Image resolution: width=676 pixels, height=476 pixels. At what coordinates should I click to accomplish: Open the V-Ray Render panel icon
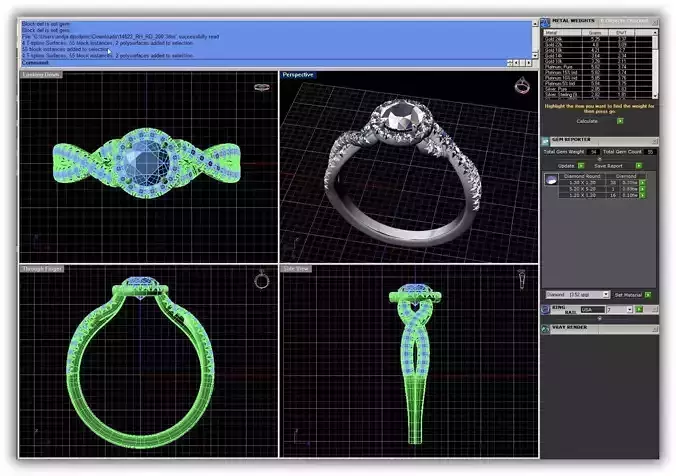(545, 329)
